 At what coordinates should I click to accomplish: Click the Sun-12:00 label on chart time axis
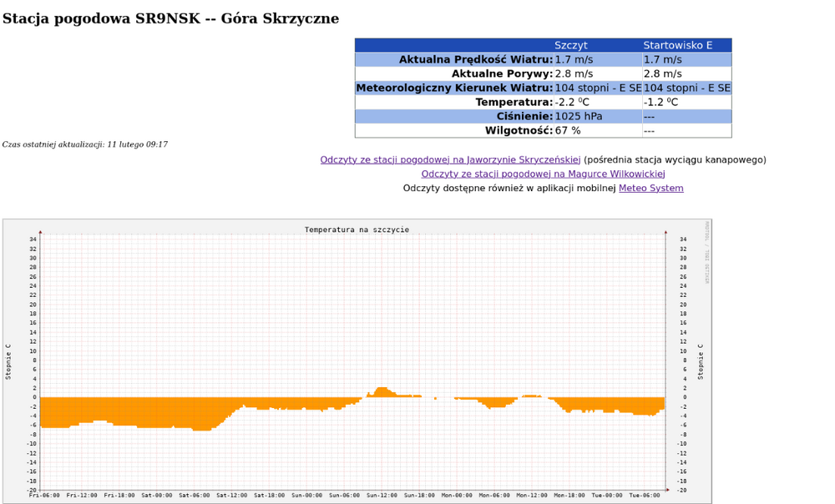(x=382, y=495)
